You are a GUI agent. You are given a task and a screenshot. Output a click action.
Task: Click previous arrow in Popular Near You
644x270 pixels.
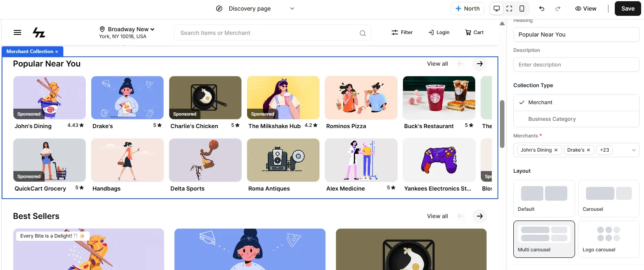click(x=461, y=64)
